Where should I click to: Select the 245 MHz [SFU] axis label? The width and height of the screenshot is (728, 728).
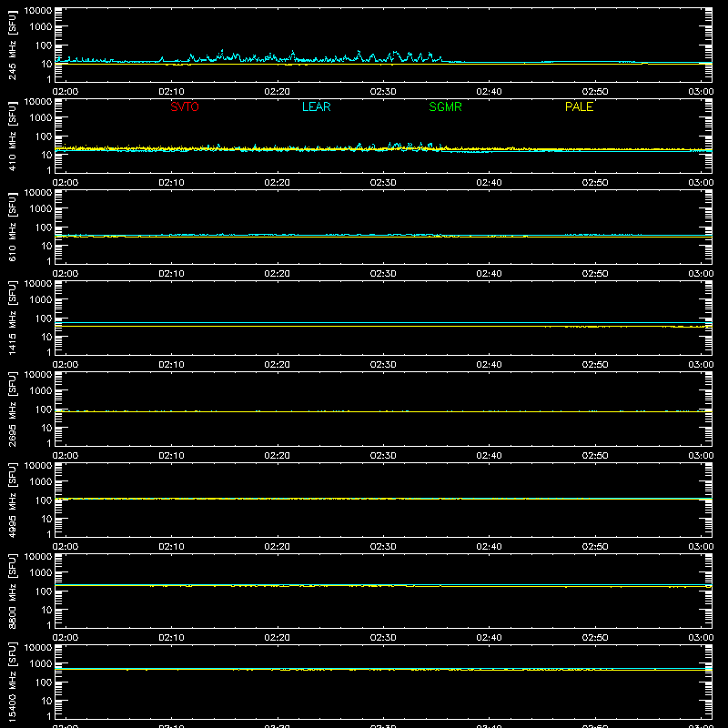(x=13, y=45)
